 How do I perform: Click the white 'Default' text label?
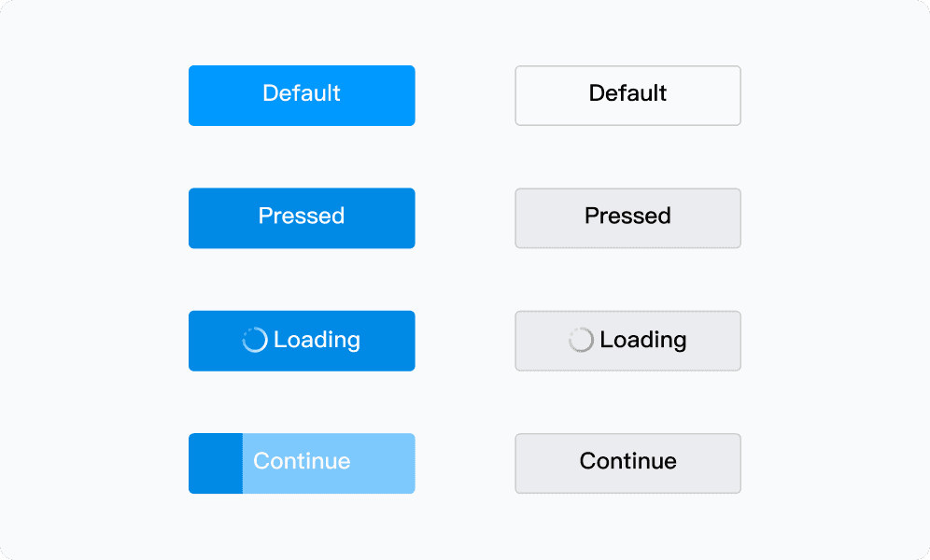coord(302,93)
